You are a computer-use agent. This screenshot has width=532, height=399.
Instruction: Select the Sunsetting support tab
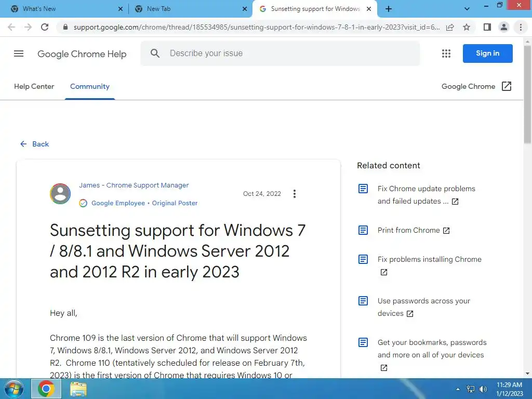click(315, 9)
